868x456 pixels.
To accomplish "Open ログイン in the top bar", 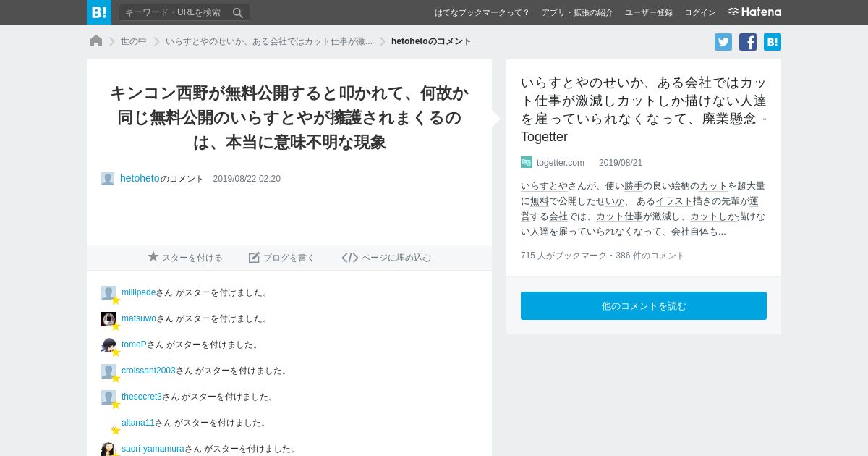I will 700,12.
